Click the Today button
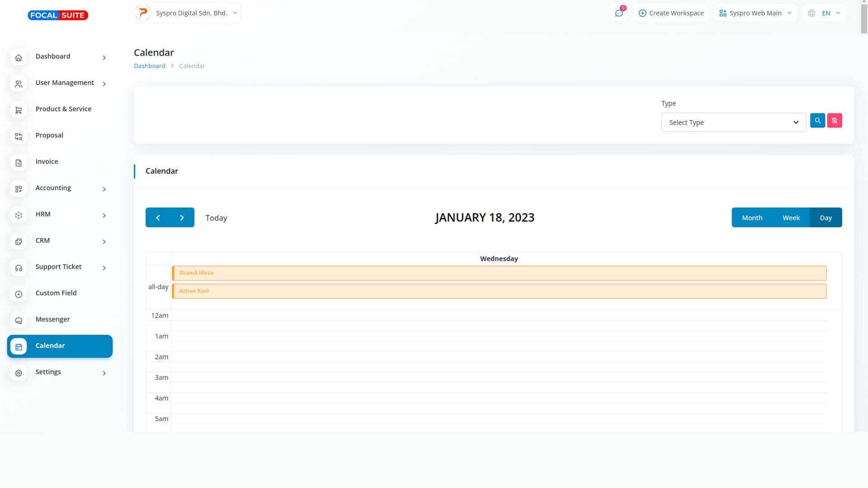Image resolution: width=868 pixels, height=488 pixels. click(216, 218)
